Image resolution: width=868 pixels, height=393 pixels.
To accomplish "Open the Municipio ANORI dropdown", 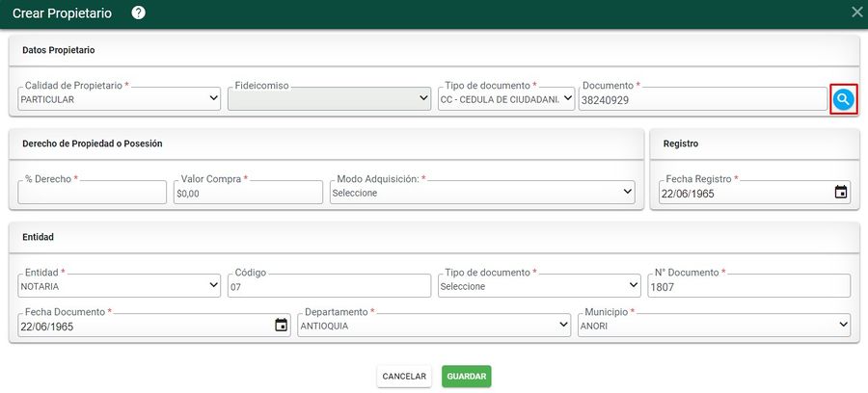I will point(714,325).
